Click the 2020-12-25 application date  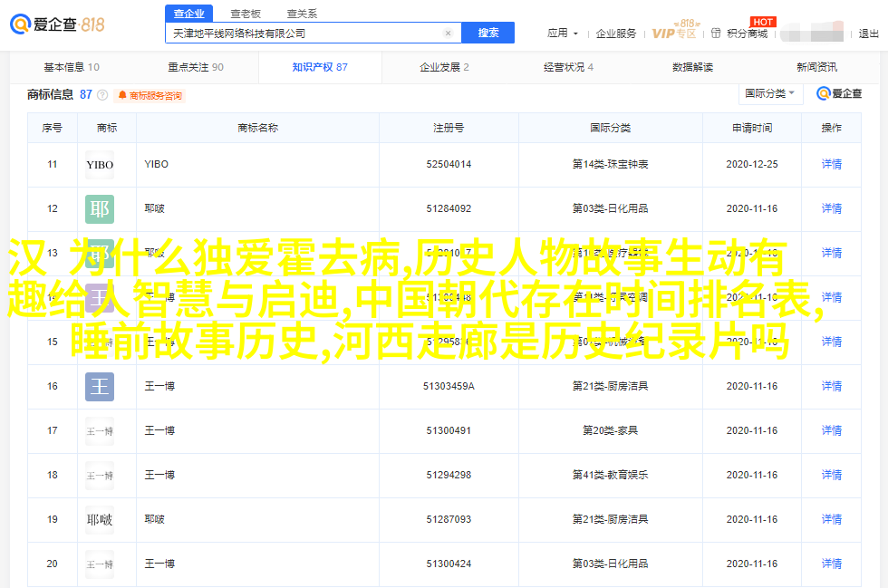click(x=751, y=164)
